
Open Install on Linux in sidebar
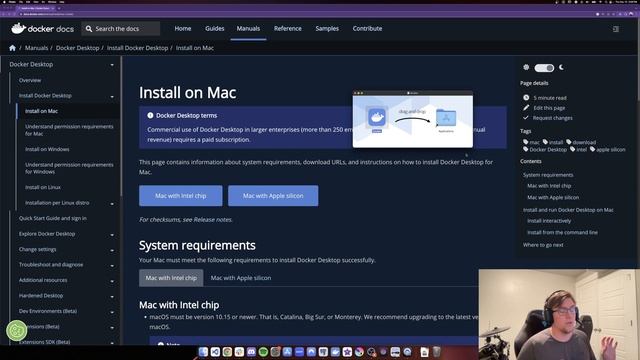[43, 187]
